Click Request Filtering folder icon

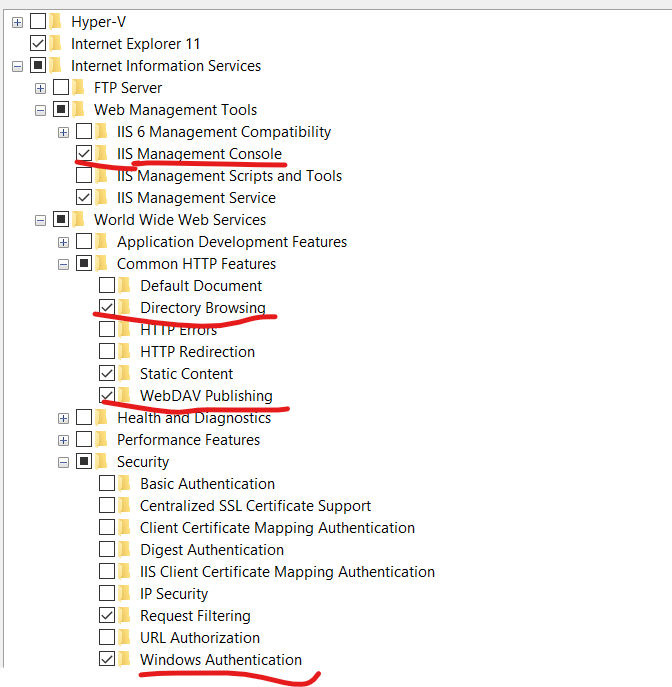pyautogui.click(x=124, y=615)
